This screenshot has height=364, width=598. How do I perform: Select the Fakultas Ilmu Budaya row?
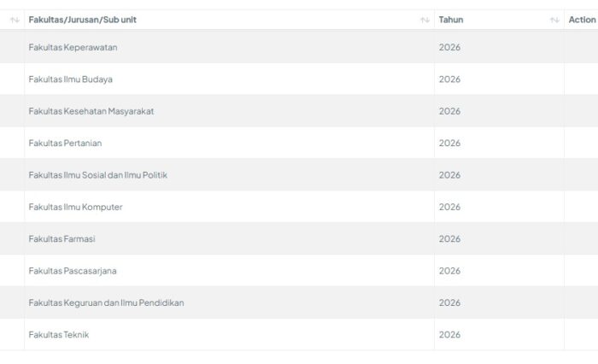click(70, 79)
